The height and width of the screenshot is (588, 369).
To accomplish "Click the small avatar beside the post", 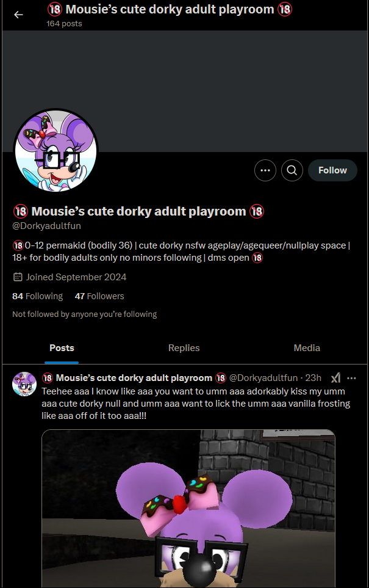I will [x=24, y=384].
